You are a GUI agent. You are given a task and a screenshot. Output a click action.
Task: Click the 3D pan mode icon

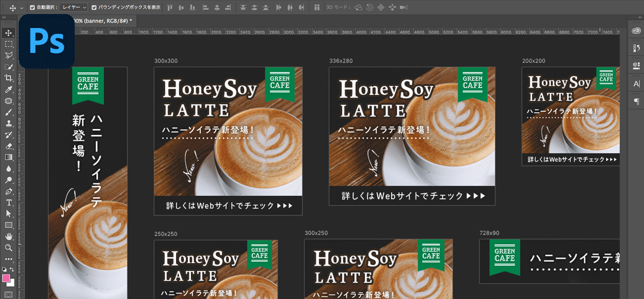[381, 7]
